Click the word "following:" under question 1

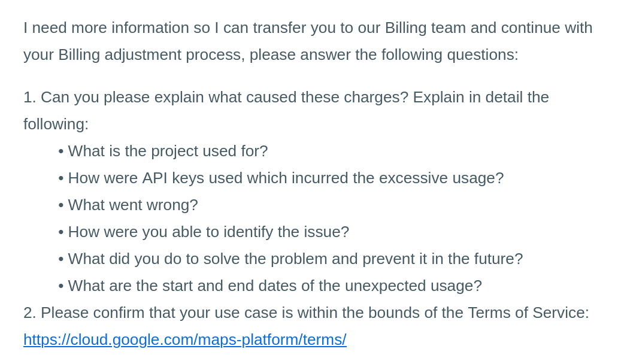pyautogui.click(x=56, y=124)
